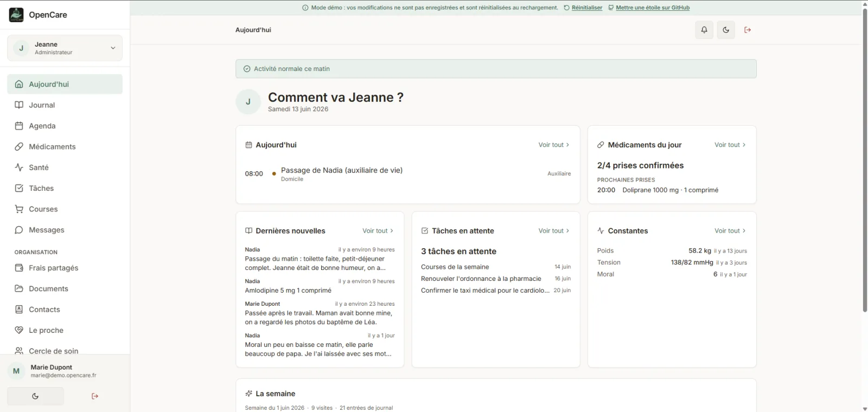Click the info icon in demo banner
868x412 pixels.
point(305,8)
